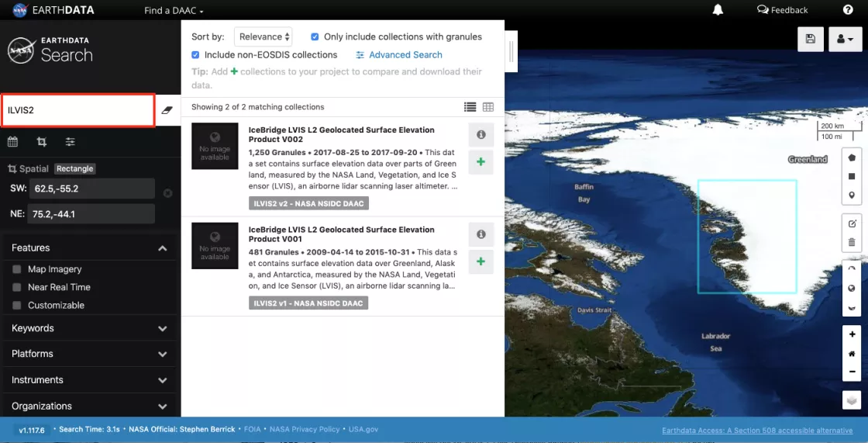Zoom in on the map

click(852, 334)
